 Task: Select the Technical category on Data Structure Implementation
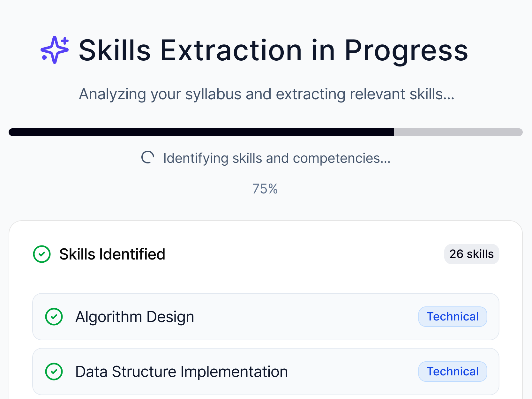point(453,371)
